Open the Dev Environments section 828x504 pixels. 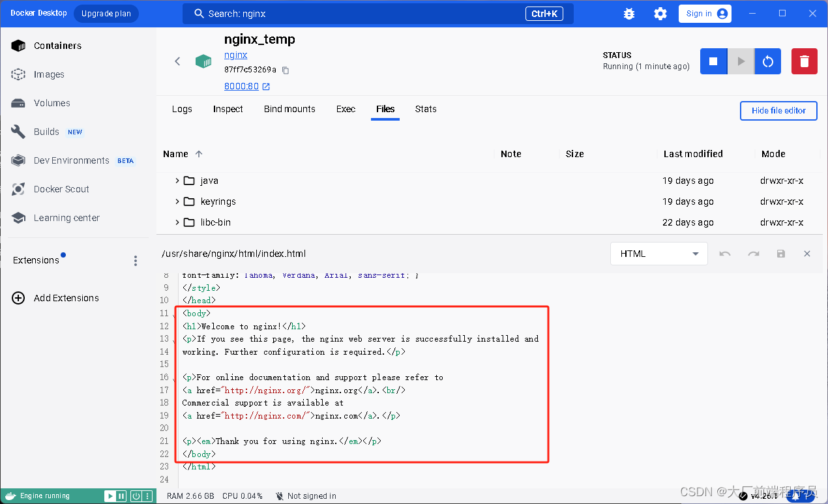pyautogui.click(x=72, y=160)
